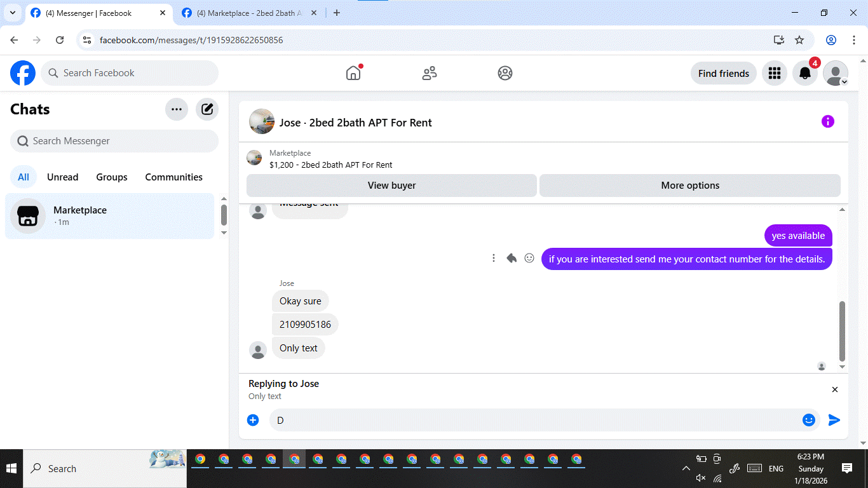Open the Chrome three-dot menu
The height and width of the screenshot is (488, 868).
[854, 40]
